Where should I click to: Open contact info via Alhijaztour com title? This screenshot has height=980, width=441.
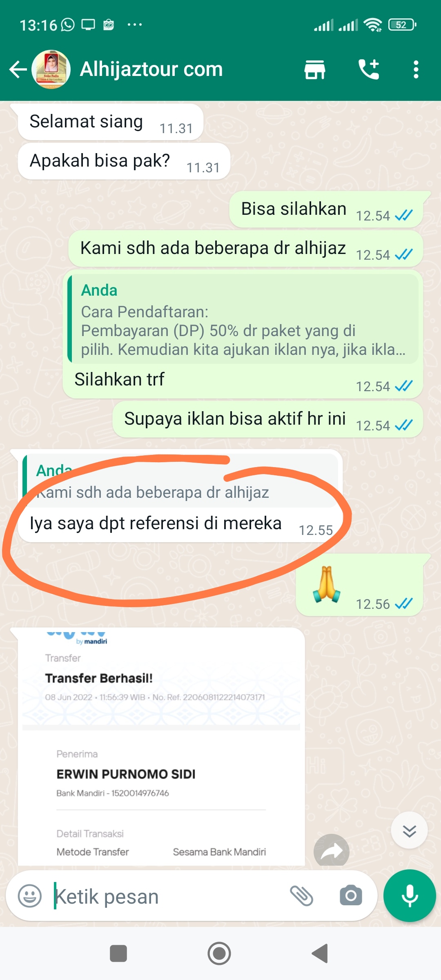click(151, 69)
